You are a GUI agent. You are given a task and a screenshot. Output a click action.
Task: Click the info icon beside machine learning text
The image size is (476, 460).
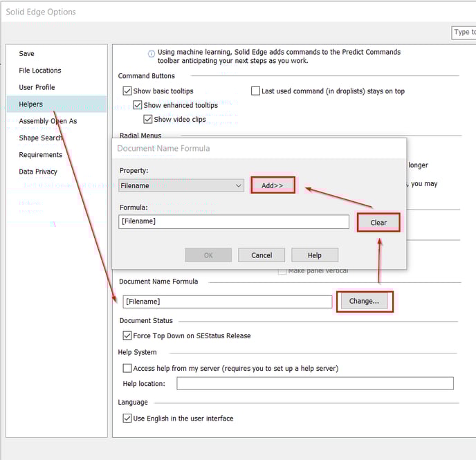click(152, 53)
